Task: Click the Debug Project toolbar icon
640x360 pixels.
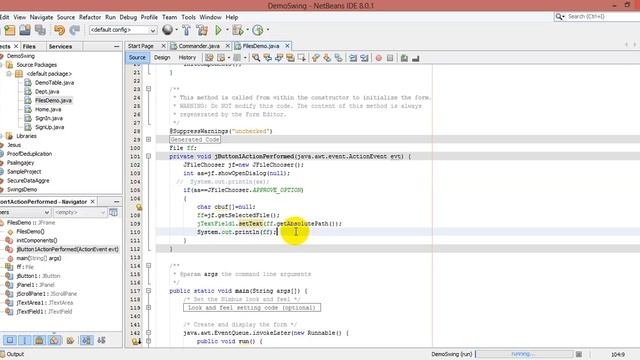Action: [x=237, y=30]
